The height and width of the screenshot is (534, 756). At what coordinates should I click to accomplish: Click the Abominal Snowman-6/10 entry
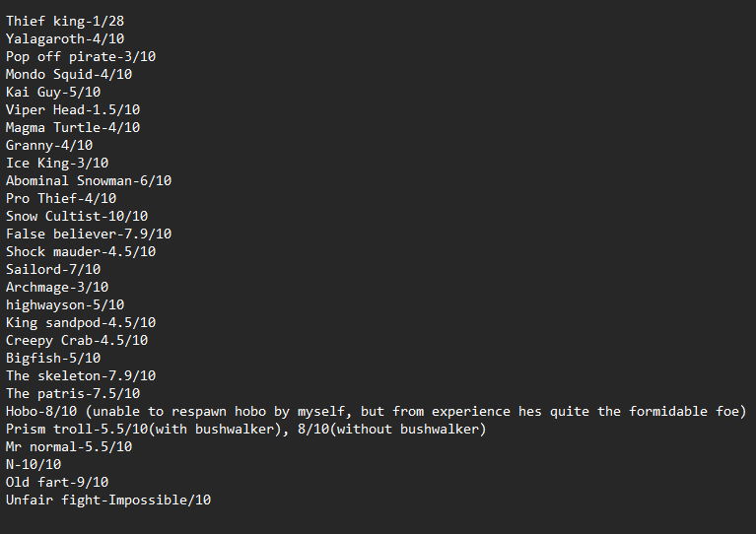tap(89, 180)
